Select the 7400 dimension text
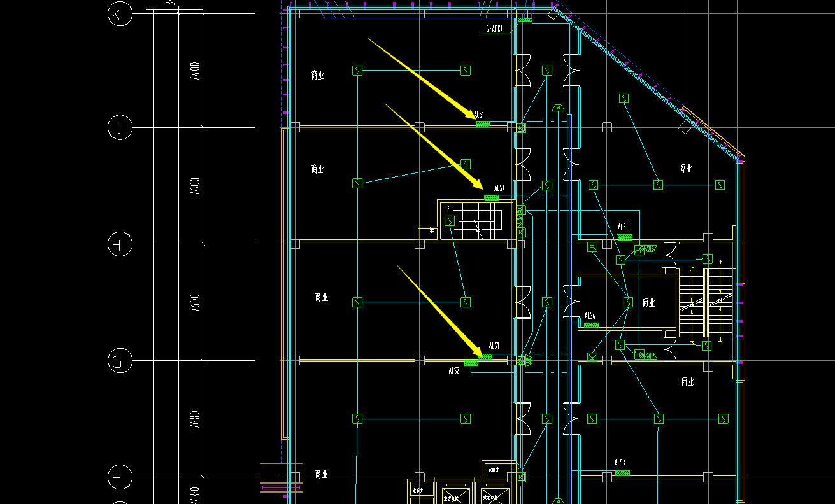Screen dimensions: 835x504 195,70
